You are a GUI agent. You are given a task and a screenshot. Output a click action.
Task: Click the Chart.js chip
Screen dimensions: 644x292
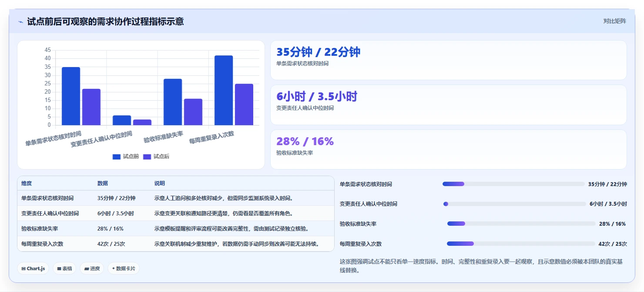(x=33, y=268)
